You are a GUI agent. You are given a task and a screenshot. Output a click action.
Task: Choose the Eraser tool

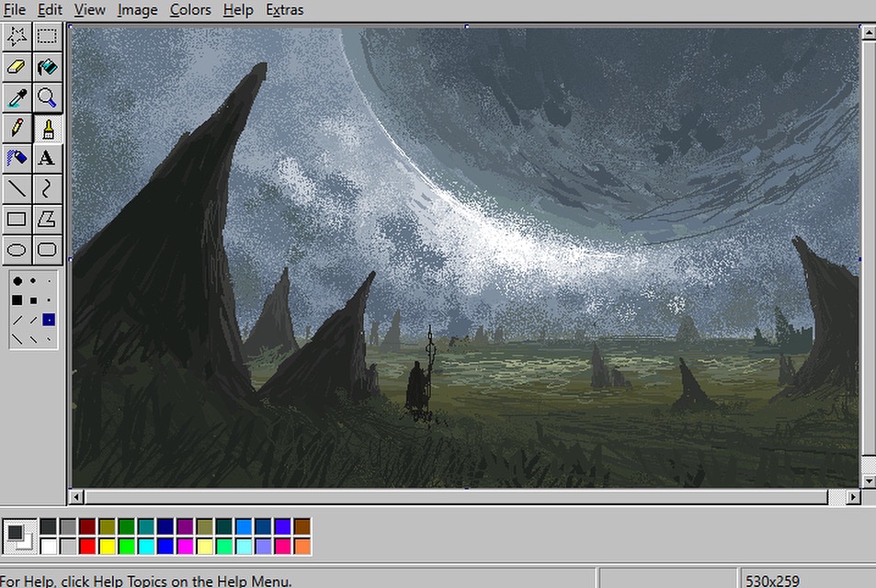(17, 67)
